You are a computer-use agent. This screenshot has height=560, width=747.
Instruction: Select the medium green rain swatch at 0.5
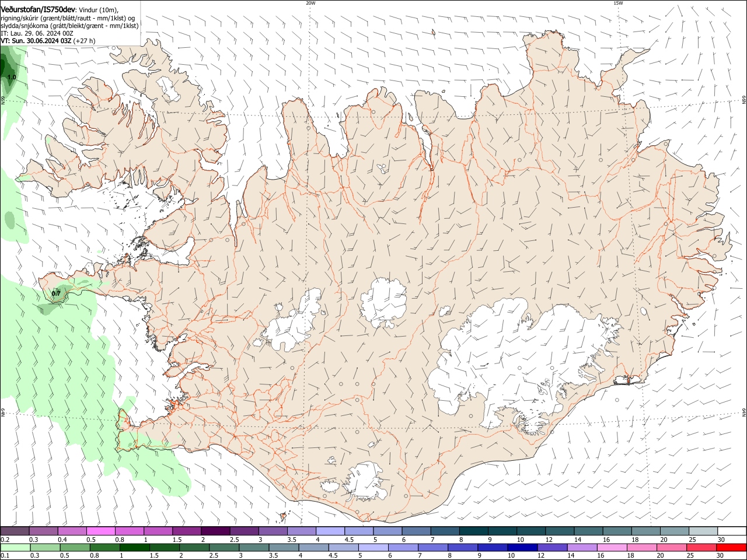[x=75, y=548]
